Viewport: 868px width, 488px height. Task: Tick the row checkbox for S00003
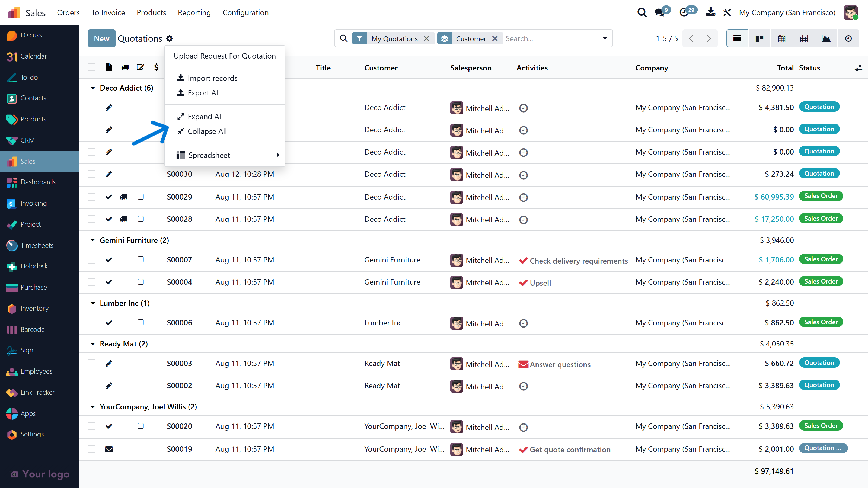click(x=92, y=363)
